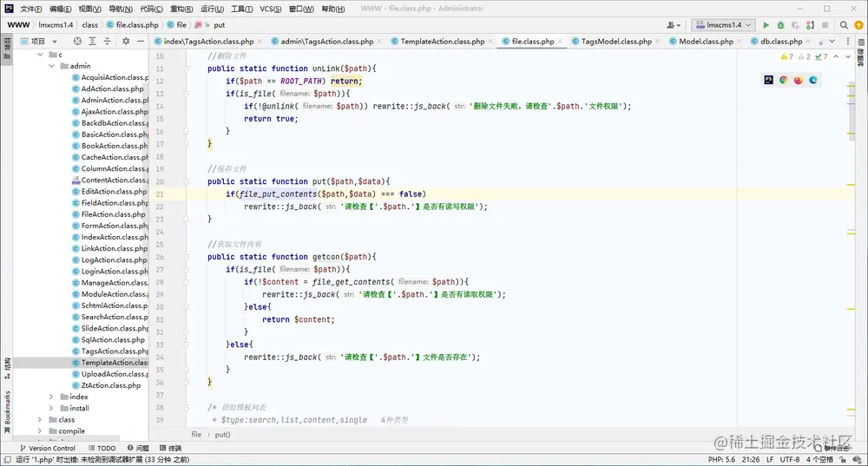Run the lmxcms1.4 configuration

pos(766,25)
